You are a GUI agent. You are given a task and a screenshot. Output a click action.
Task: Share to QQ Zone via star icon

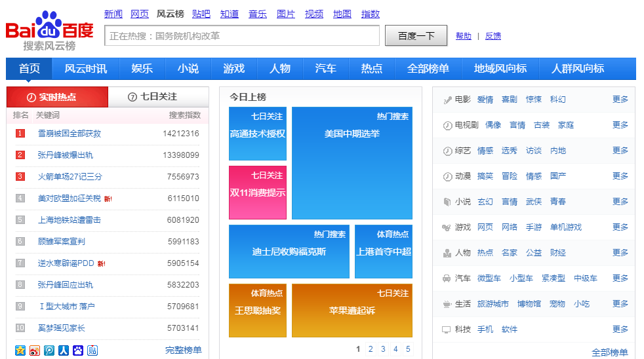click(20, 350)
